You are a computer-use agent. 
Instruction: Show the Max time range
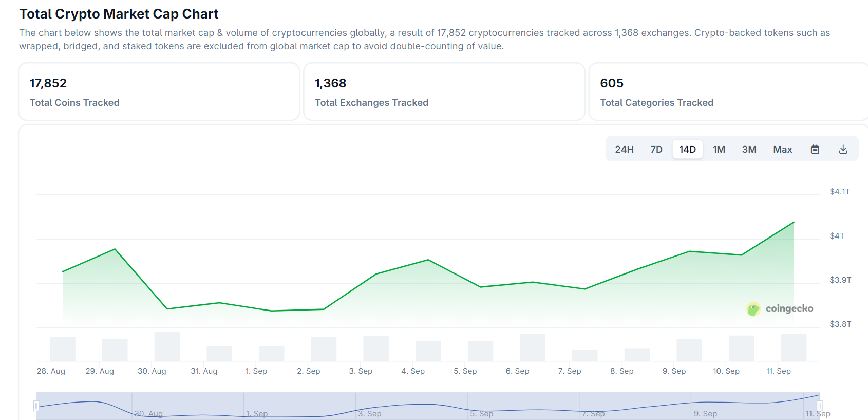pos(782,150)
